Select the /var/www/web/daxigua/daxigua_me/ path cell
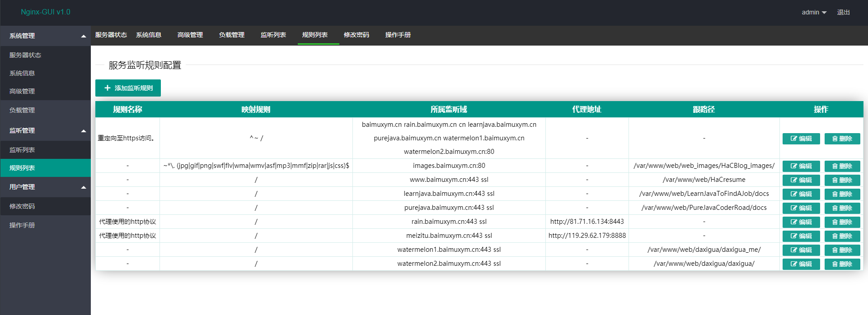This screenshot has height=315, width=868. [x=704, y=250]
